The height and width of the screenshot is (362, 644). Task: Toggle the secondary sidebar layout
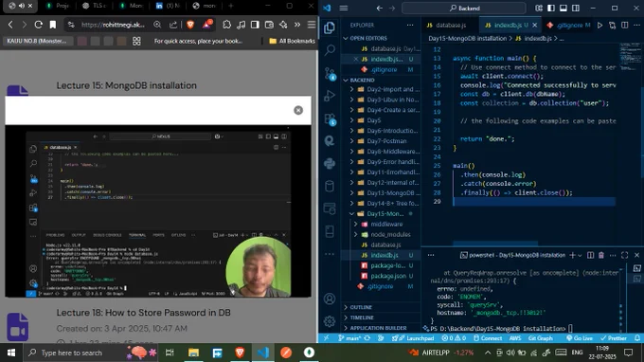coord(576,8)
